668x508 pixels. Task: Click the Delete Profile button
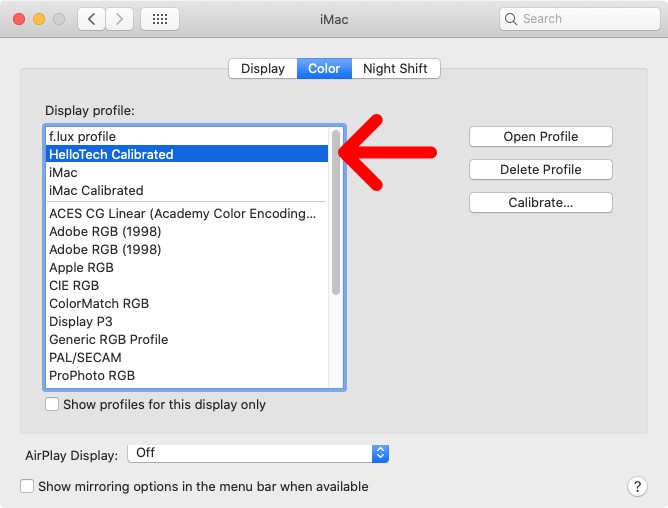tap(540, 170)
